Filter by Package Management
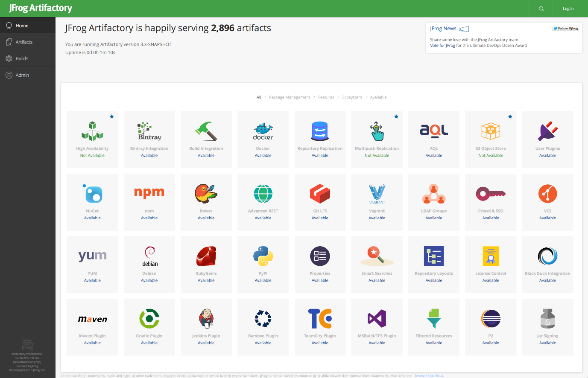This screenshot has width=588, height=378. pos(290,97)
